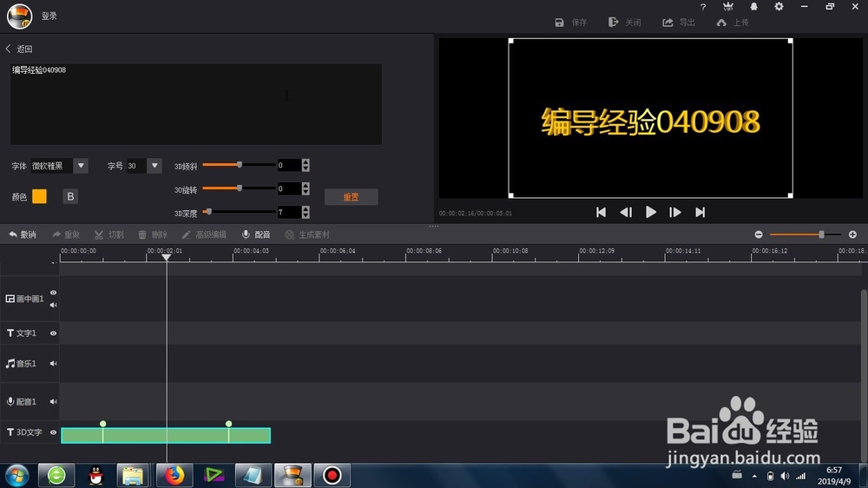Open the notifications bell icon
Screen dimensions: 868x488
pos(754,7)
